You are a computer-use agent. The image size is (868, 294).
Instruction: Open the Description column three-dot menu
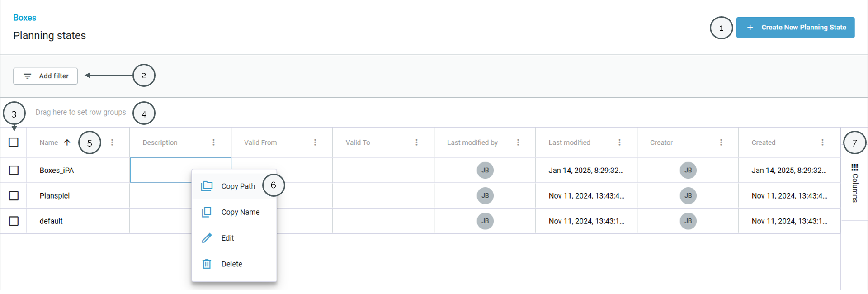(213, 142)
